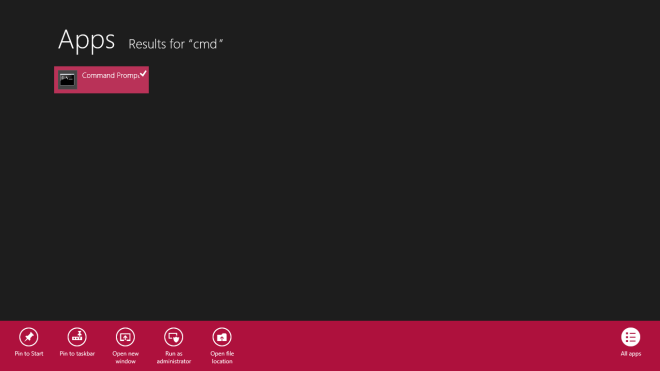
Task: Click the Pin to Start pushpin icon
Action: [29, 337]
